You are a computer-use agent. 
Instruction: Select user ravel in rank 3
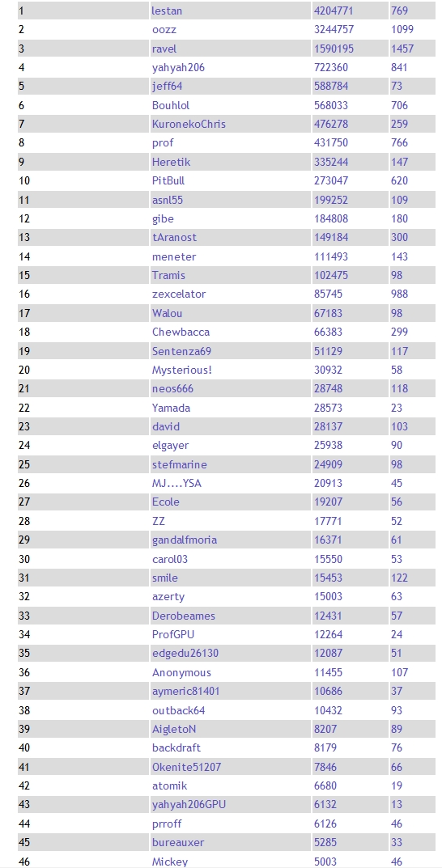tap(164, 49)
